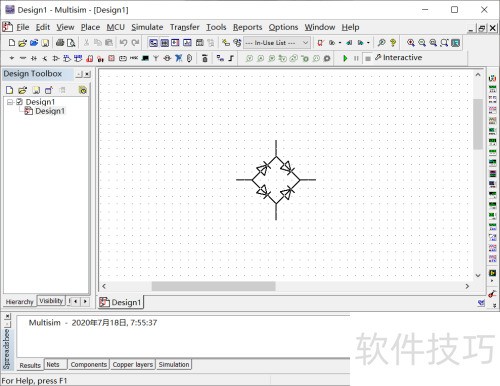The image size is (500, 386).
Task: Select Design1 child sheet in tree
Action: [50, 111]
